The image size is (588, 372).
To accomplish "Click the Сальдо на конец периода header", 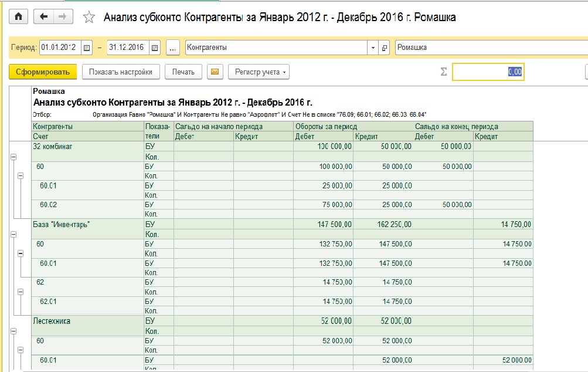I will click(456, 127).
